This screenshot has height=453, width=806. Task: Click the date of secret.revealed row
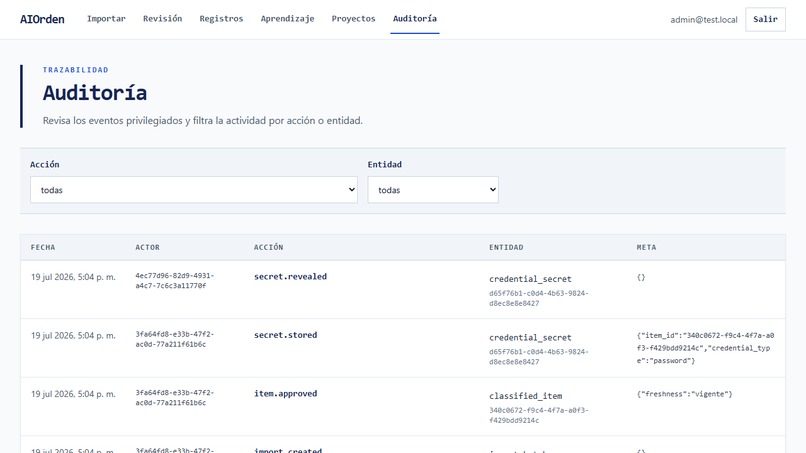73,277
